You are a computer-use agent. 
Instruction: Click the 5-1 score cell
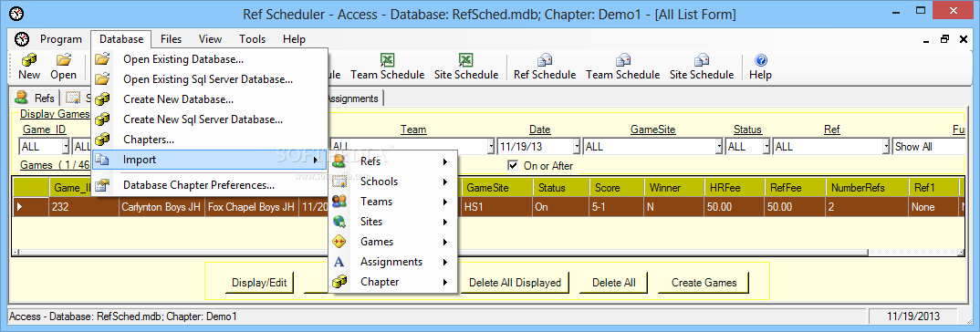click(x=617, y=207)
